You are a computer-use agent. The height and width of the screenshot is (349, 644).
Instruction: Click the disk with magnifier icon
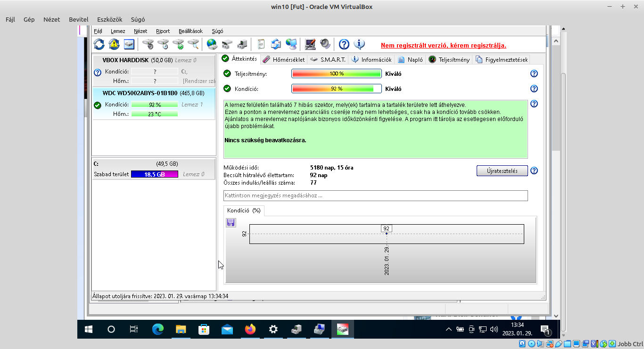pyautogui.click(x=193, y=44)
